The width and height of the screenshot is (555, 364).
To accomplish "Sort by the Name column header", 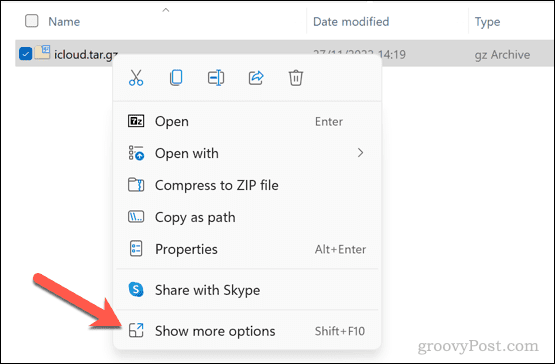I will point(64,22).
